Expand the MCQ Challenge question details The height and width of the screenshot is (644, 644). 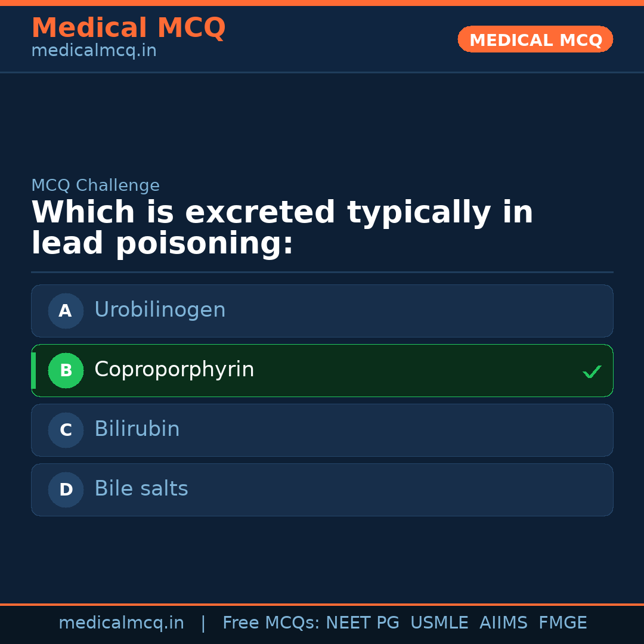95,185
